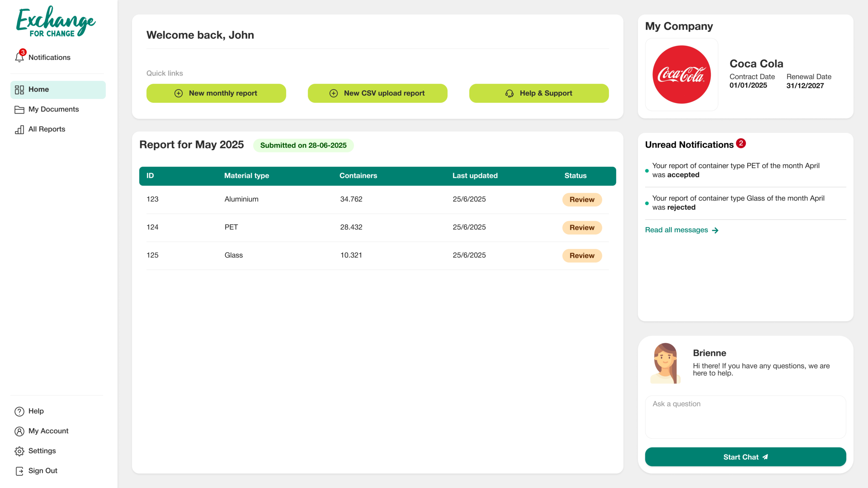Click Brienne's support avatar
Viewport: 868px width, 488px height.
click(x=665, y=363)
